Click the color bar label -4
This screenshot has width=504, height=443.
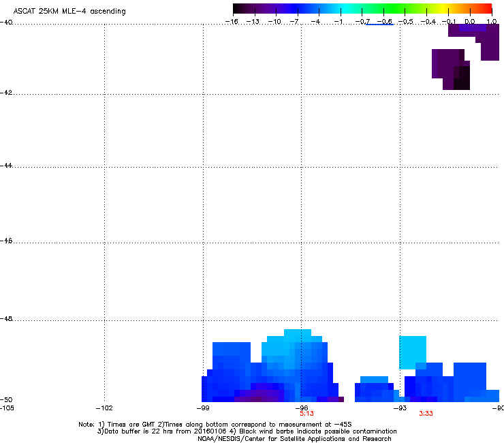click(x=315, y=22)
